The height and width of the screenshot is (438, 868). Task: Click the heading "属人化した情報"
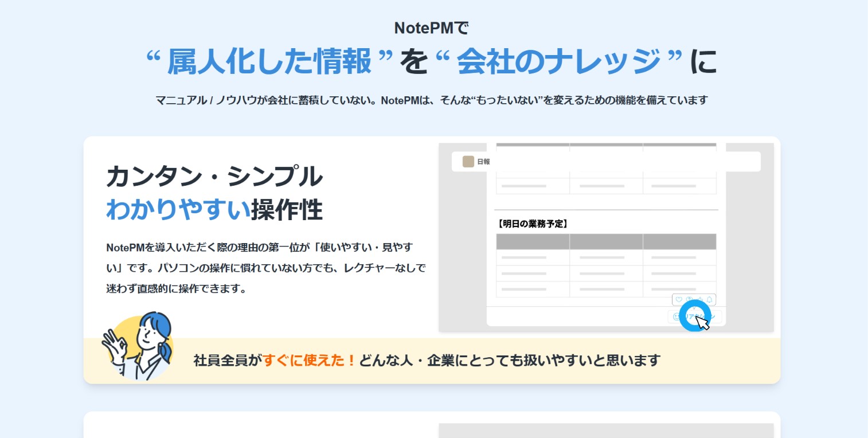269,62
